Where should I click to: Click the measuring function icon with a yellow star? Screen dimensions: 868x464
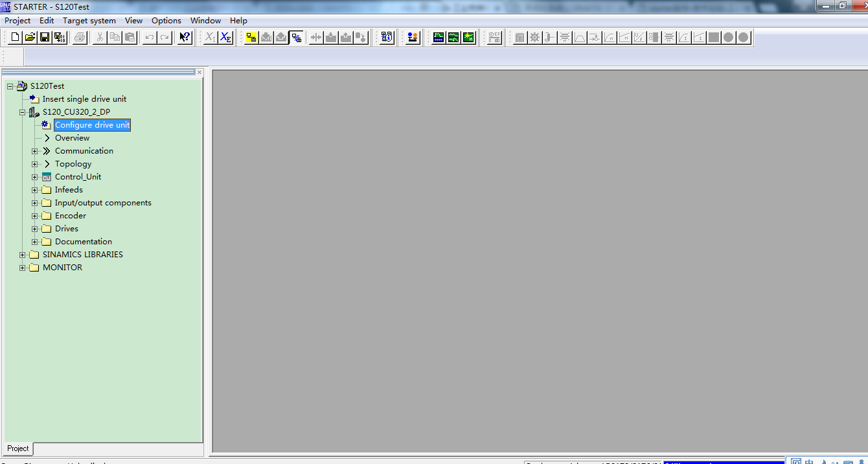pos(468,38)
